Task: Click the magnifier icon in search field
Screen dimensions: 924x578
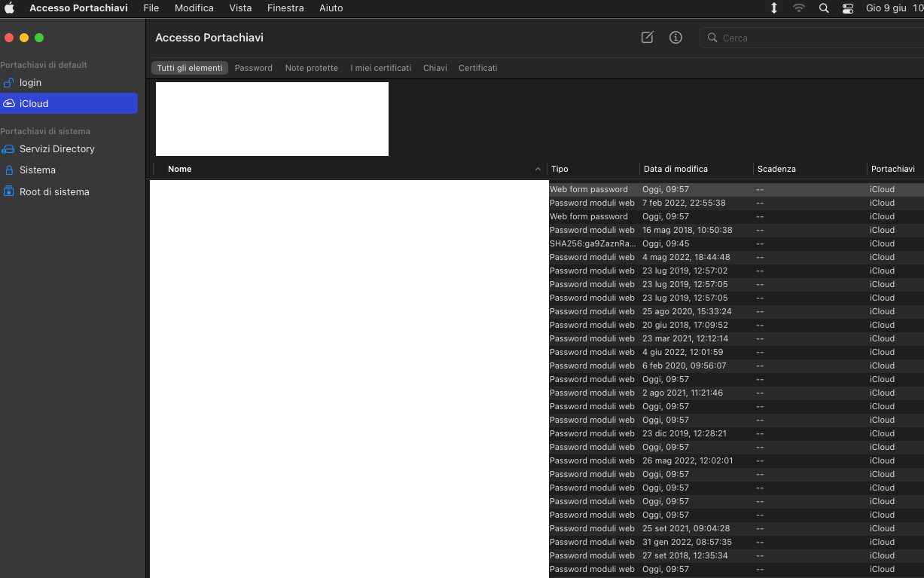Action: tap(712, 38)
